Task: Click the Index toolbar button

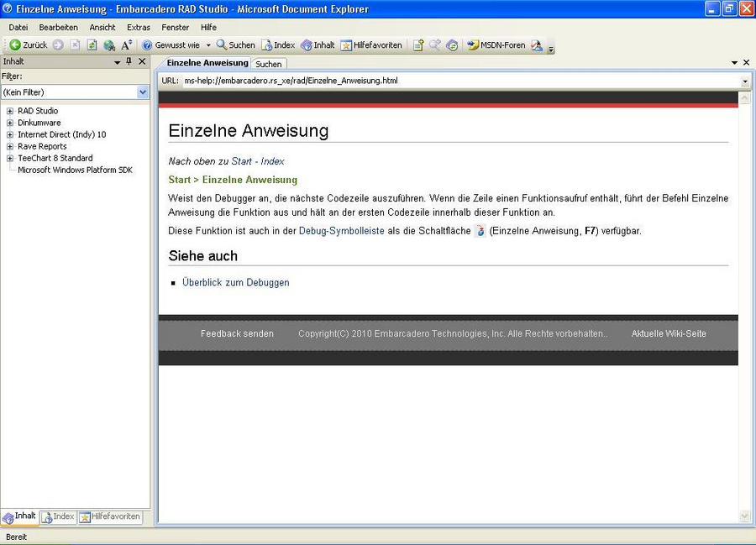Action: click(278, 45)
